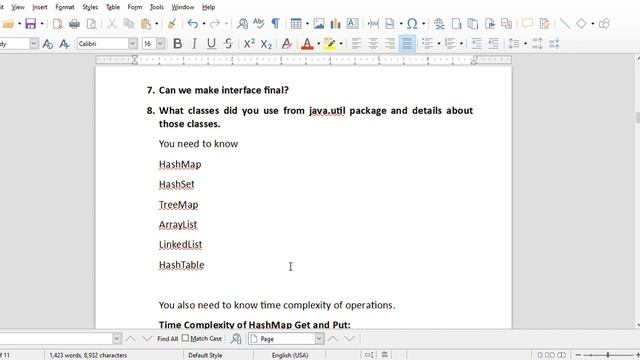Expand the Save button dropdown arrow
Image resolution: width=640 pixels, height=360 pixels.
coord(42,24)
